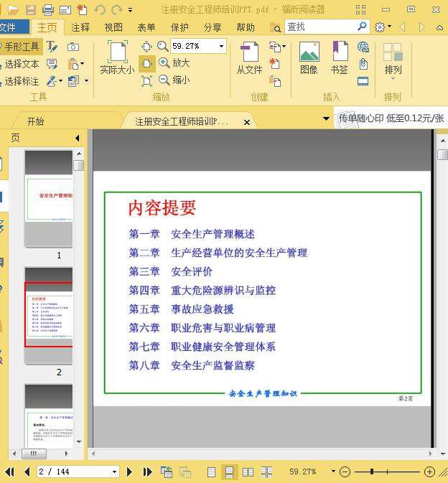Switch to continuous page view mode

click(229, 472)
